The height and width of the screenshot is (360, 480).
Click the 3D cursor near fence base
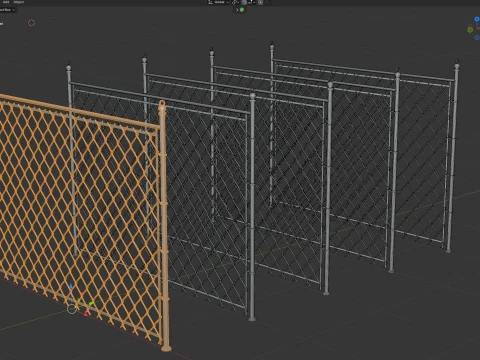click(72, 309)
